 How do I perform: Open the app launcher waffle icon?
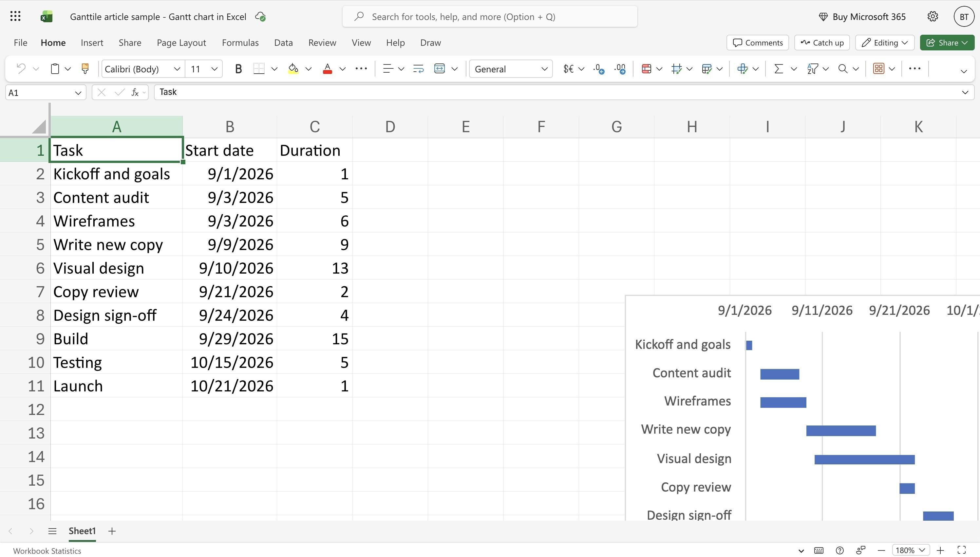pos(15,16)
